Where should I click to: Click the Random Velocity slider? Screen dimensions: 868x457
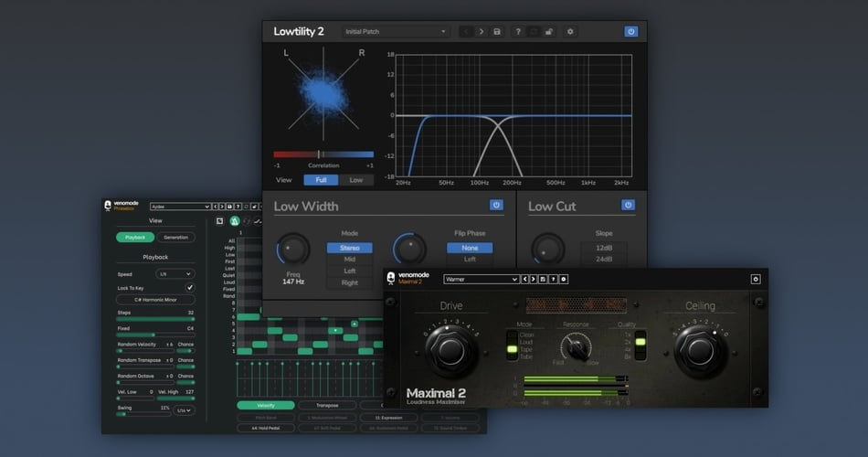click(145, 351)
